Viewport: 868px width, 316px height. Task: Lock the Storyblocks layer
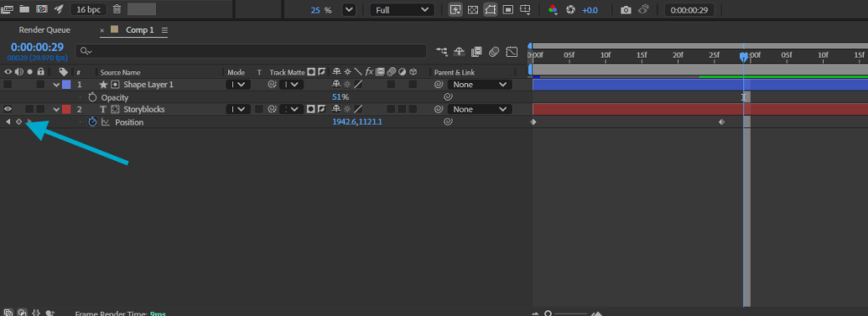tap(41, 109)
